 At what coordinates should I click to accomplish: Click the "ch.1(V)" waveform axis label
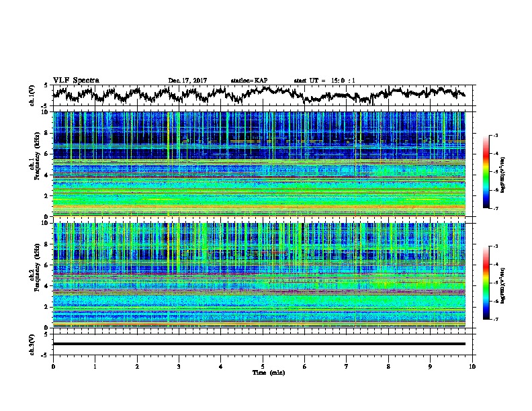pos(32,95)
